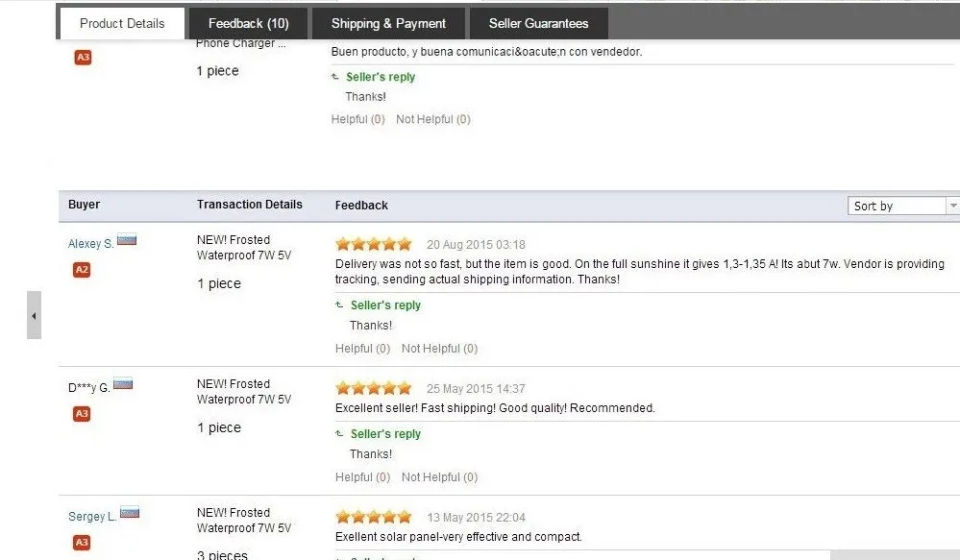The height and width of the screenshot is (560, 960).
Task: Open the Seller Guarantees tab
Action: pyautogui.click(x=538, y=23)
